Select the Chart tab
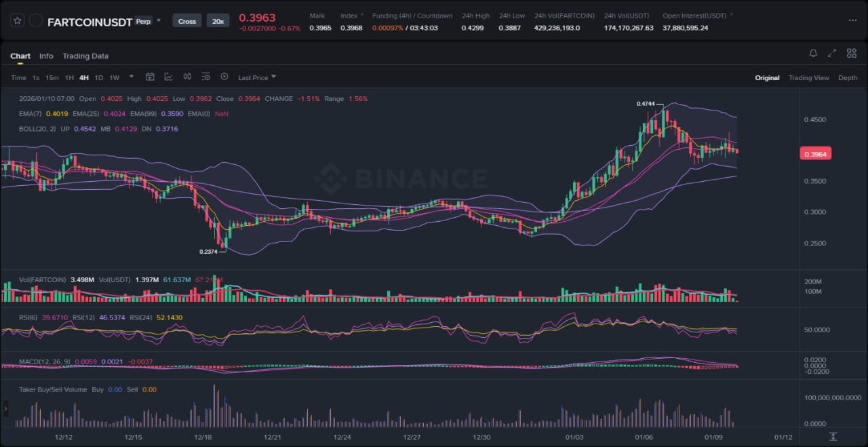Viewport: 868px width, 447px height. pyautogui.click(x=20, y=56)
